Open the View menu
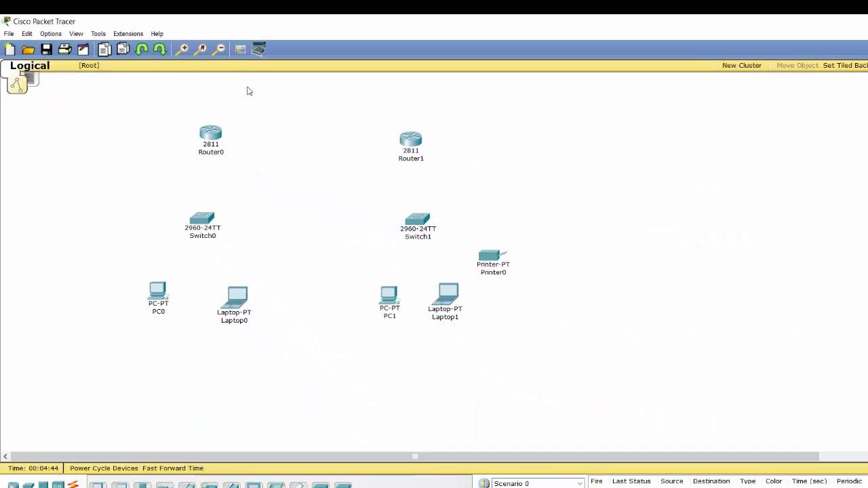Screen dimensions: 868x488 (76, 34)
